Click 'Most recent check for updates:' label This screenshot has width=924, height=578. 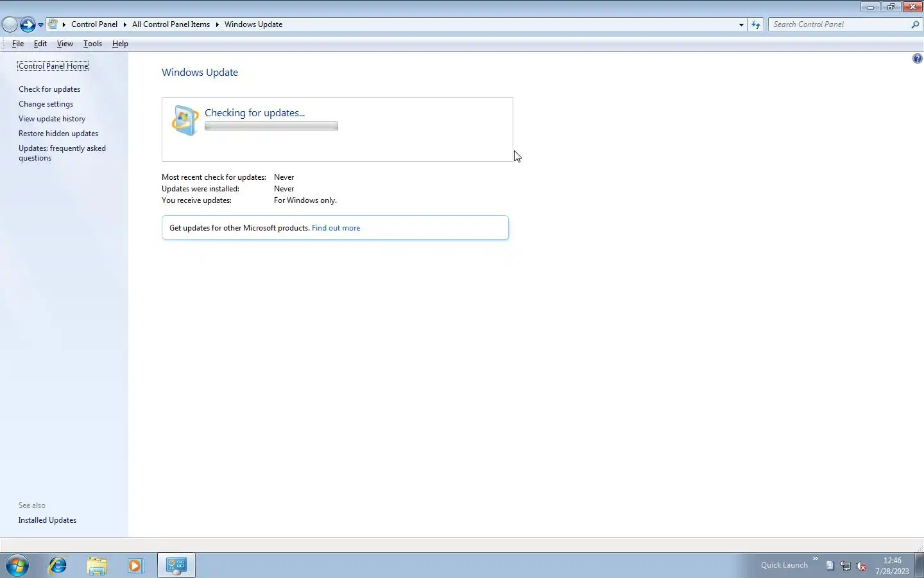pyautogui.click(x=214, y=177)
